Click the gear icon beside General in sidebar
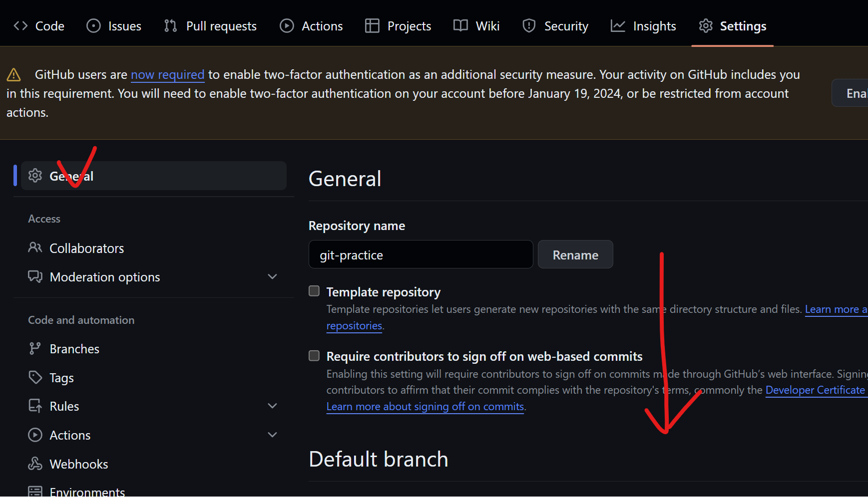This screenshot has width=868, height=497. tap(35, 176)
